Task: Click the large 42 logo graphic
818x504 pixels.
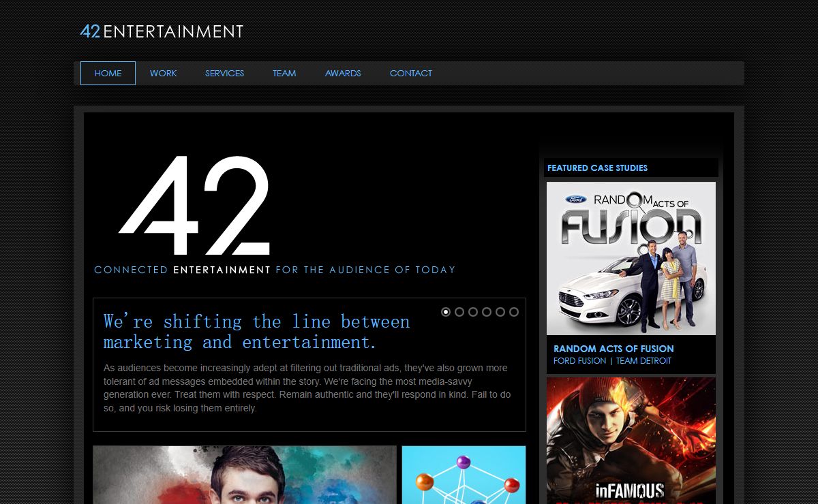Action: 194,206
